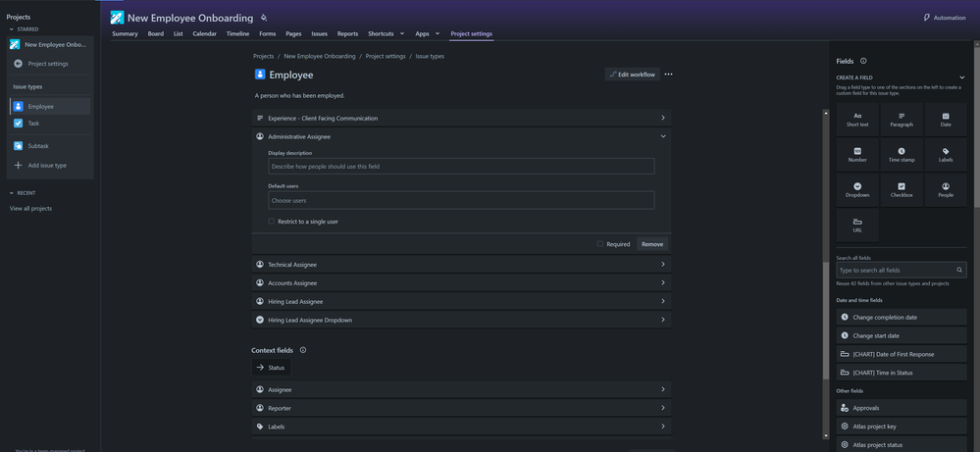Collapse the CREATE A FIELD section
This screenshot has height=452, width=980.
pos(962,77)
